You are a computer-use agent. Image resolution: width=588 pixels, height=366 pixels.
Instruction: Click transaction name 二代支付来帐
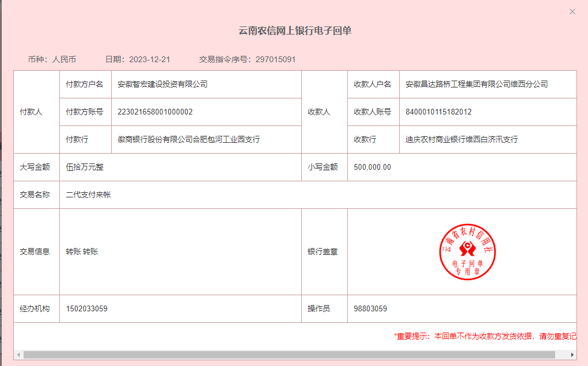(88, 195)
